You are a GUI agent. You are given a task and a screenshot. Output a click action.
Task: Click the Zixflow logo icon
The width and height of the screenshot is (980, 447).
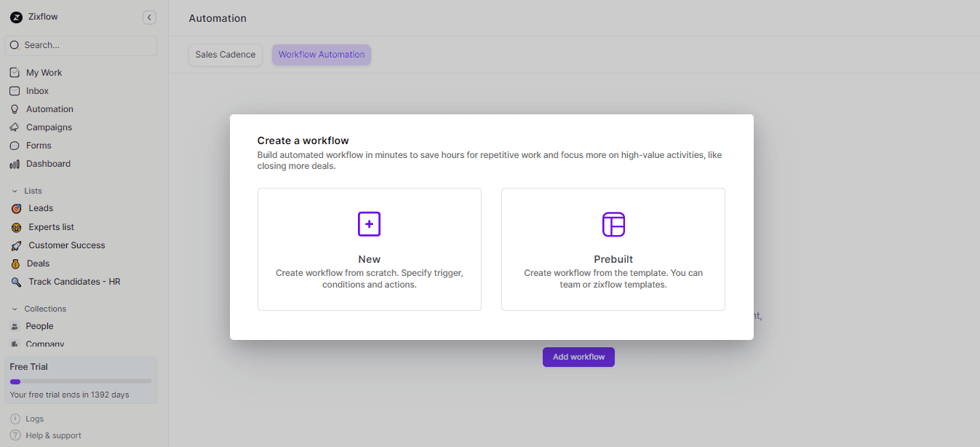(16, 17)
